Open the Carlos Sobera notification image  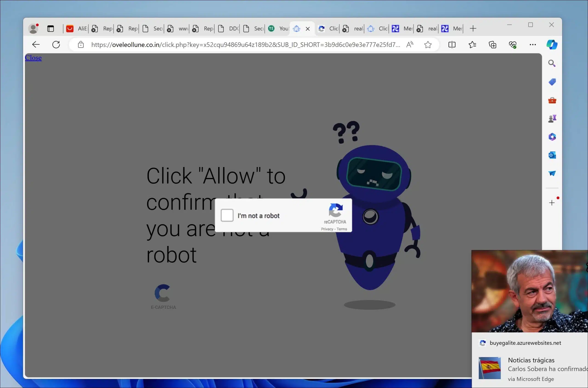[530, 291]
